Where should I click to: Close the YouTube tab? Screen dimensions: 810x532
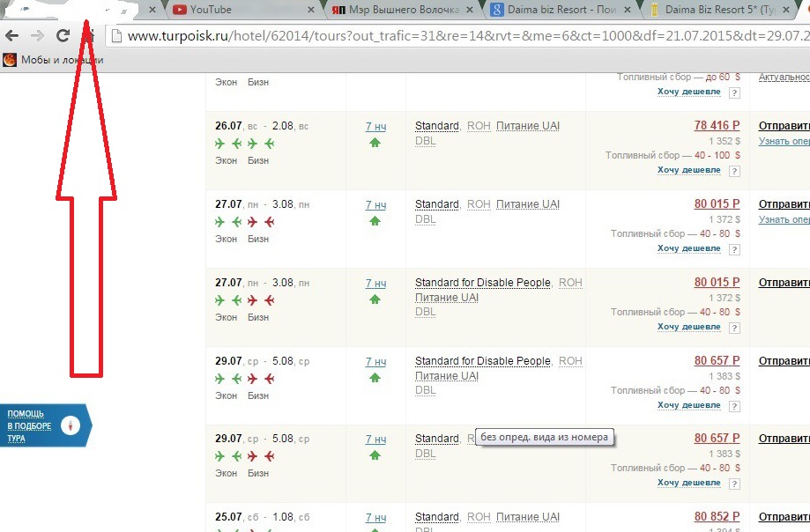click(310, 10)
